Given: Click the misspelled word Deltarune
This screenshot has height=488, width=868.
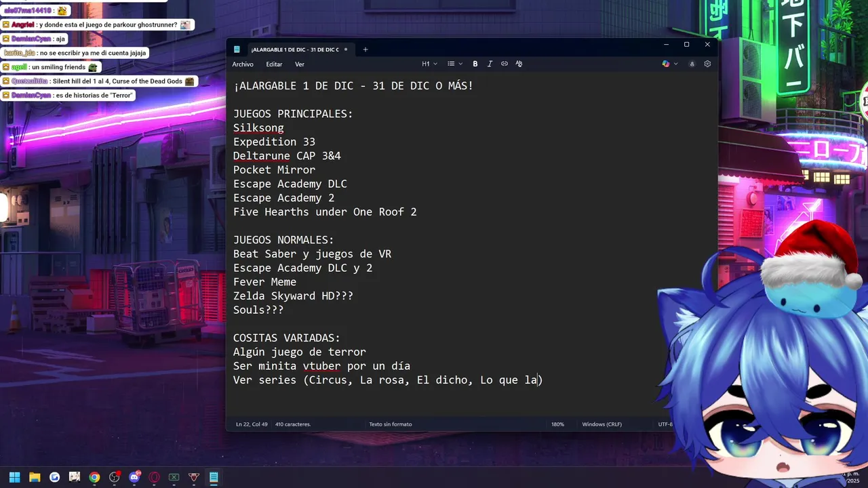Looking at the screenshot, I should point(262,156).
